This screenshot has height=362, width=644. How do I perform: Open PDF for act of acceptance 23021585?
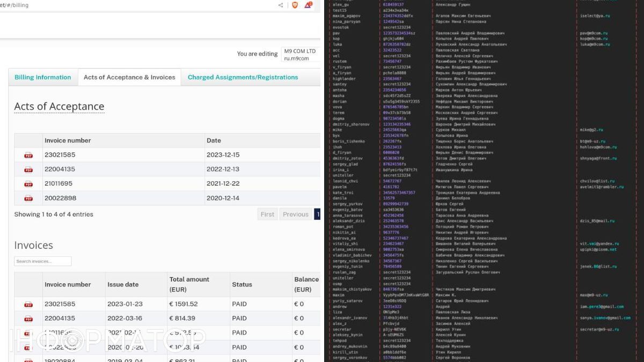tap(28, 155)
